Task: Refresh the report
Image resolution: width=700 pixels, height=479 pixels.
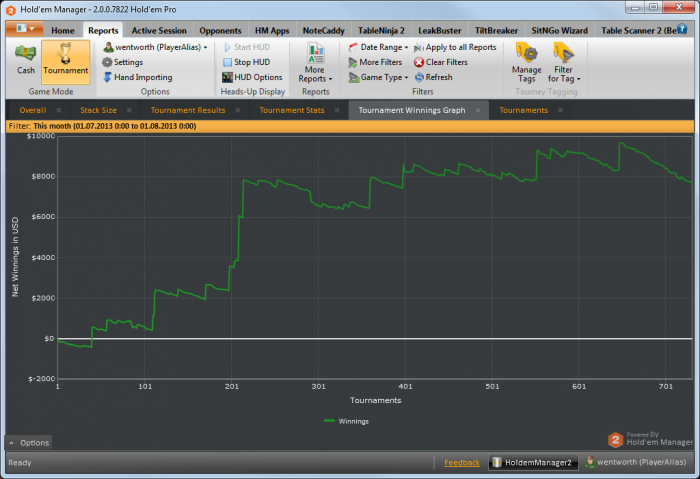Action: click(x=433, y=77)
